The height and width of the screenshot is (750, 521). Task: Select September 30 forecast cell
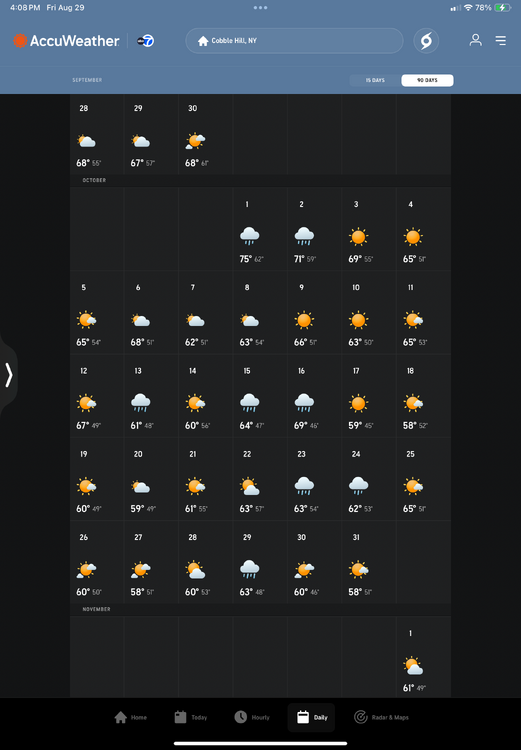click(205, 135)
